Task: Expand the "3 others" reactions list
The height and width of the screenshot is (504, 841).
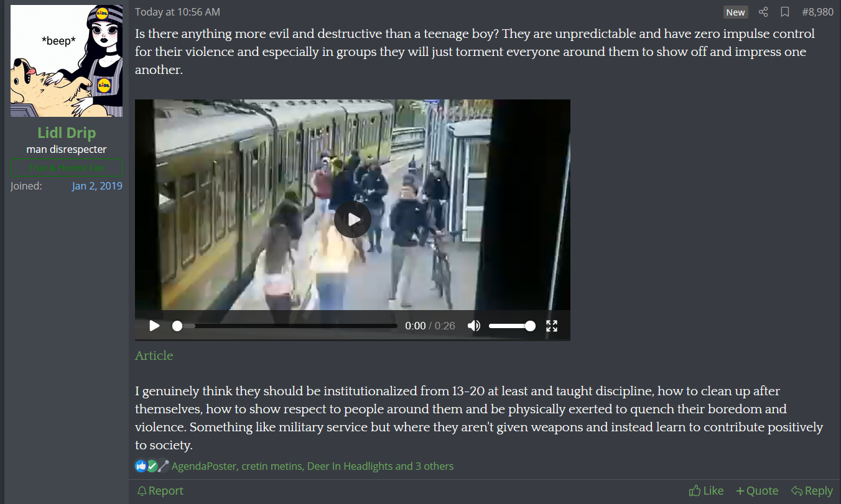Action: pyautogui.click(x=434, y=466)
